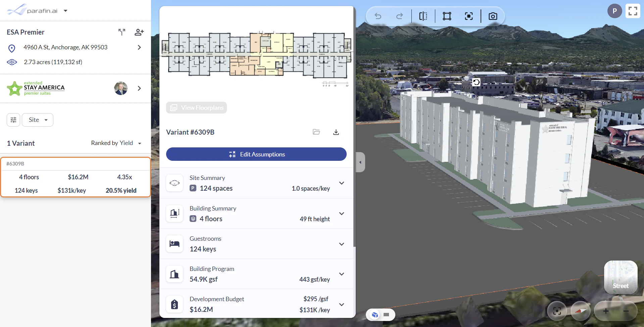644x327 pixels.
Task: Click the 4960 A St address text
Action: [x=65, y=47]
